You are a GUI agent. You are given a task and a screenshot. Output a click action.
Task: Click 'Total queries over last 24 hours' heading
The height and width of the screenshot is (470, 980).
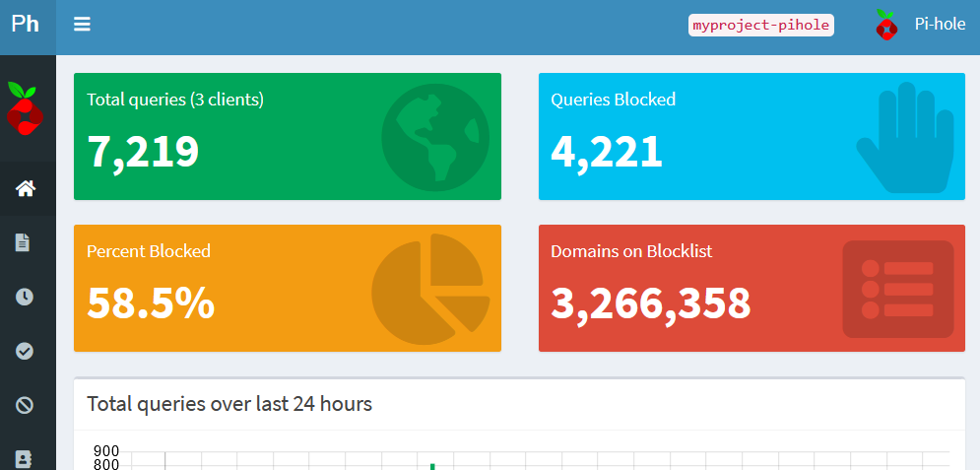pyautogui.click(x=229, y=404)
